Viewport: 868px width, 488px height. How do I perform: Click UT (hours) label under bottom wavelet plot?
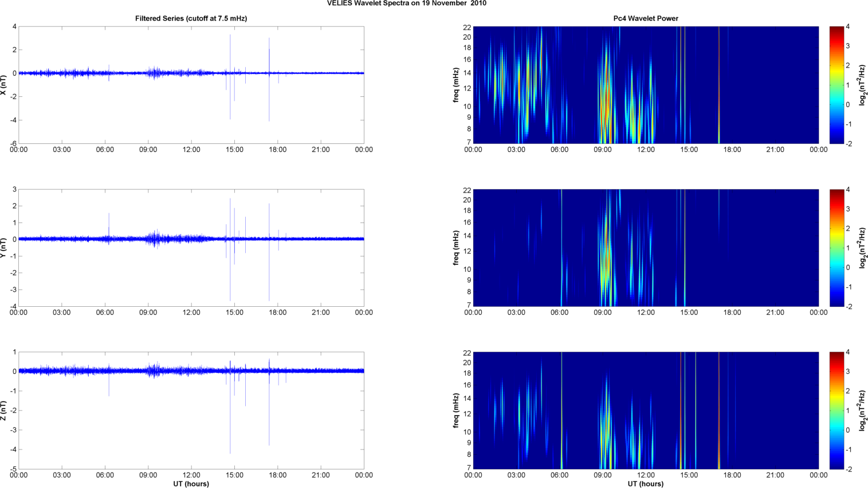coord(646,484)
